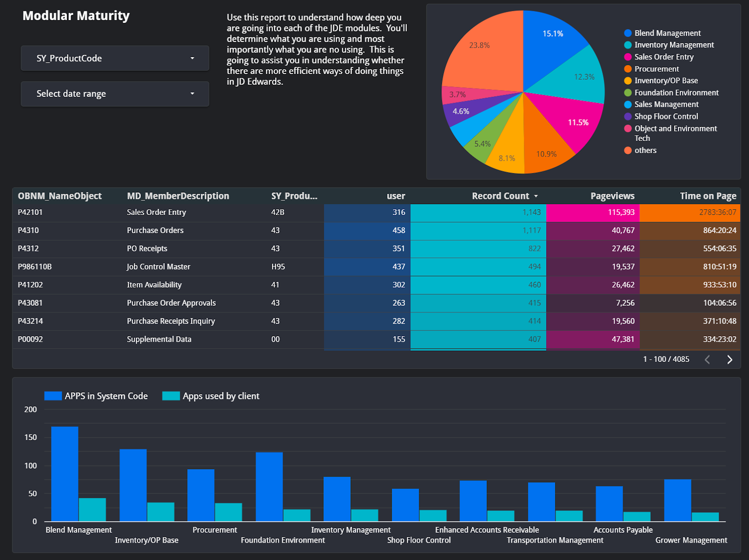Click the 115,393 pageviews cell
This screenshot has height=560, width=749.
593,213
